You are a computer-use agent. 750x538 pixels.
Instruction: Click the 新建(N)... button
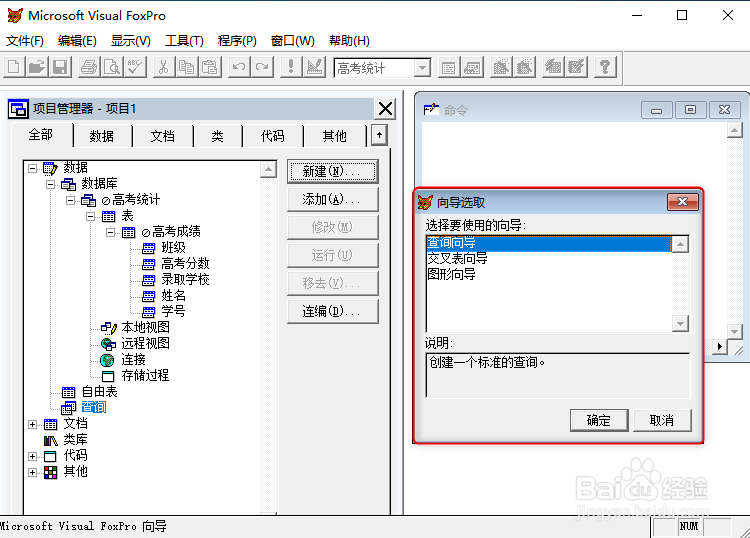[332, 171]
